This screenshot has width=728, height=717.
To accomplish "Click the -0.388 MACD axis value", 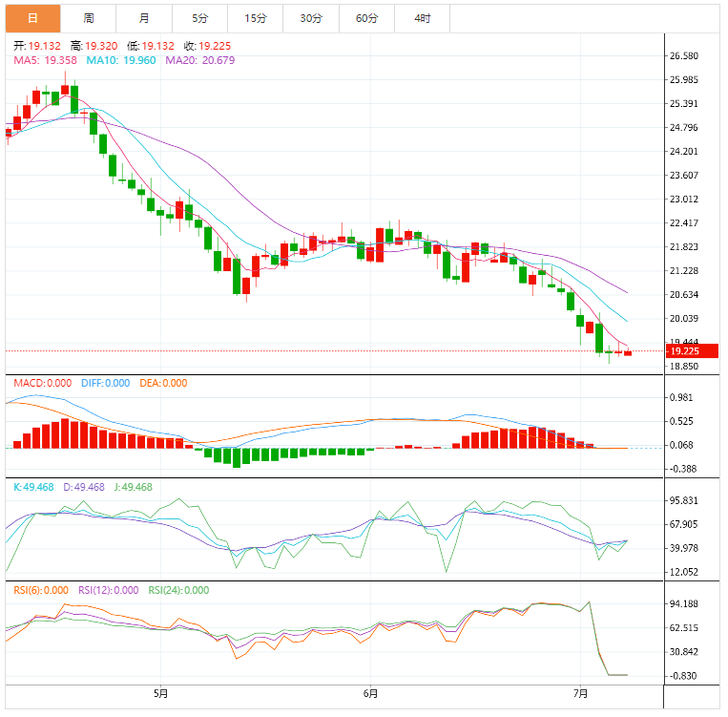I will [681, 469].
